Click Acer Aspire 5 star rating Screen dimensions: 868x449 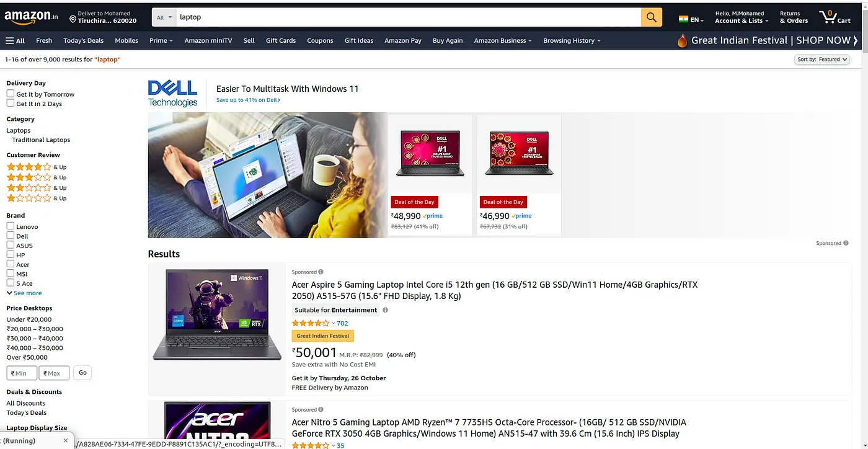(x=311, y=323)
